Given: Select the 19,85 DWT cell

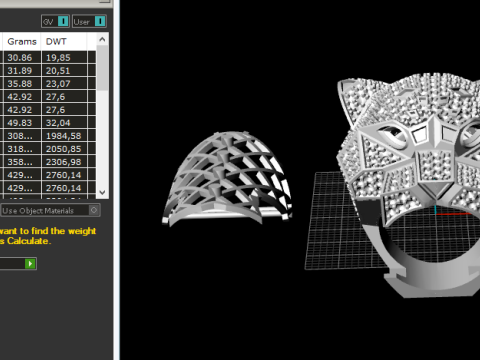Looking at the screenshot, I should click(64, 58).
